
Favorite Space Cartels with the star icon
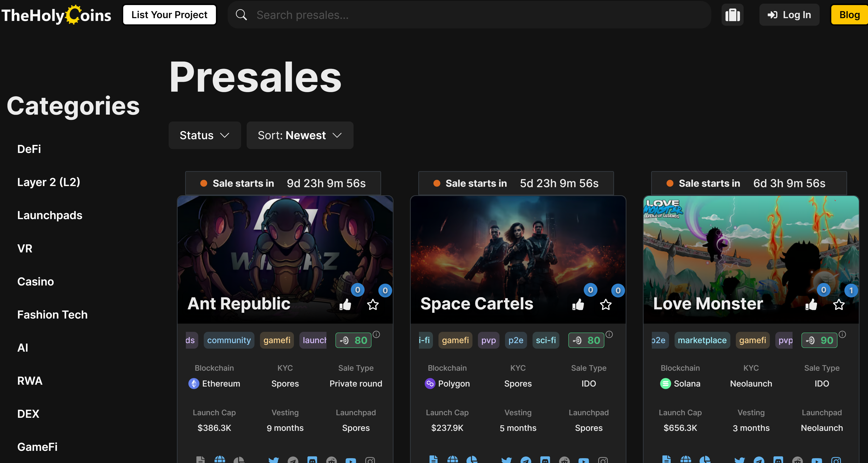point(606,305)
